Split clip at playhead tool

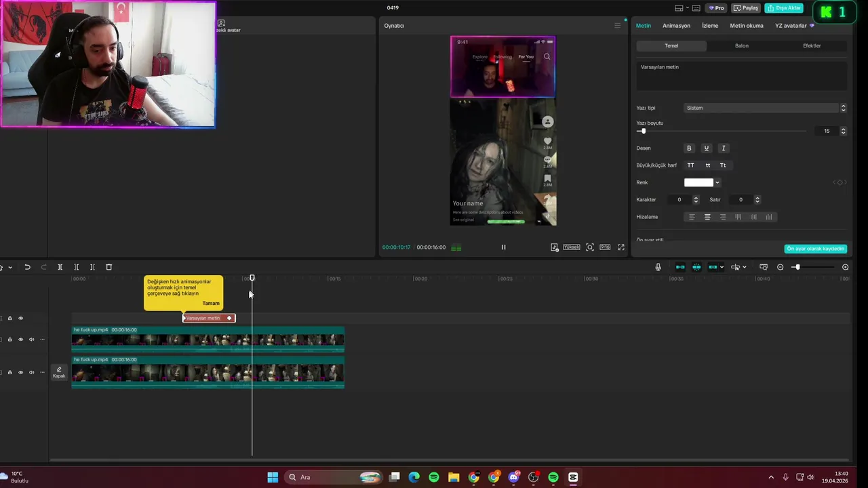coord(60,267)
